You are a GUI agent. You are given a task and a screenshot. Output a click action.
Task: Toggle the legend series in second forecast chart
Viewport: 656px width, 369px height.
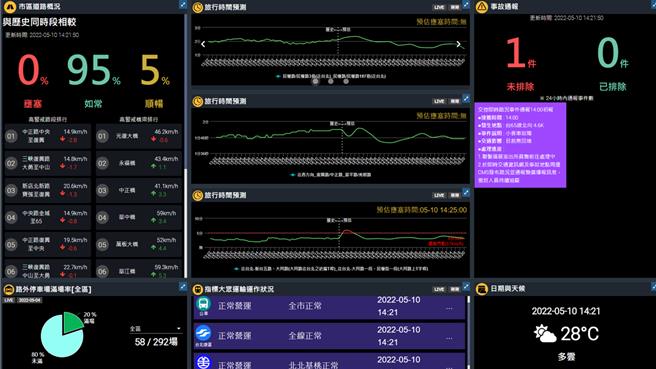click(x=331, y=174)
